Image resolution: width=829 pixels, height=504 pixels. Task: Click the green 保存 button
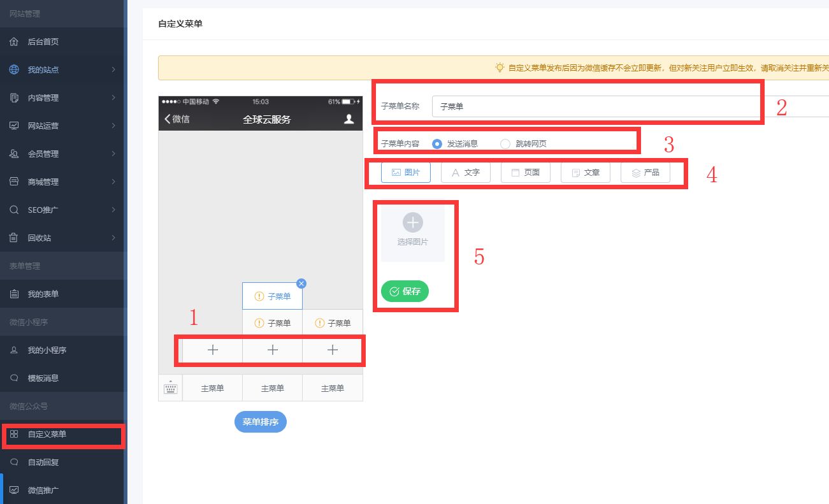405,291
